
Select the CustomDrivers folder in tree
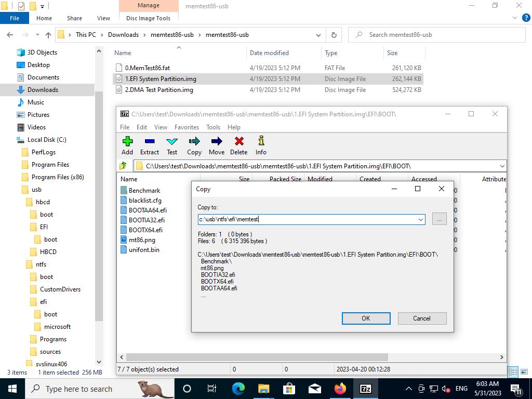60,289
